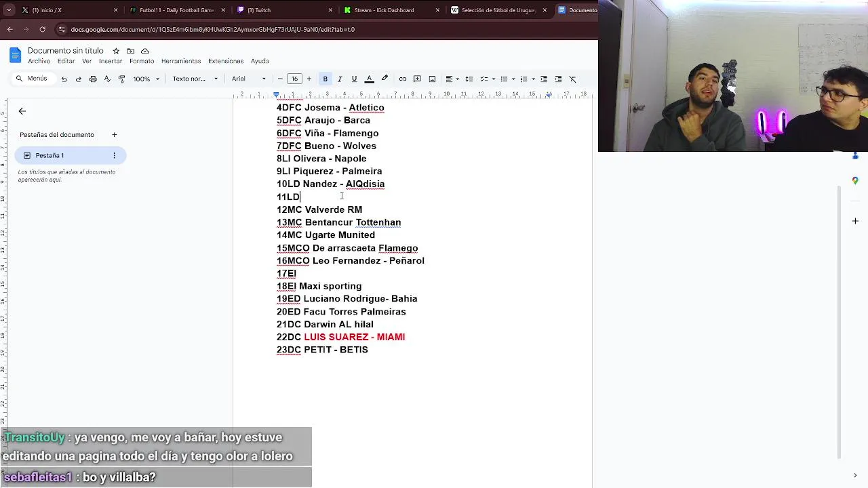
Task: Move document using folder icon
Action: [x=130, y=51]
